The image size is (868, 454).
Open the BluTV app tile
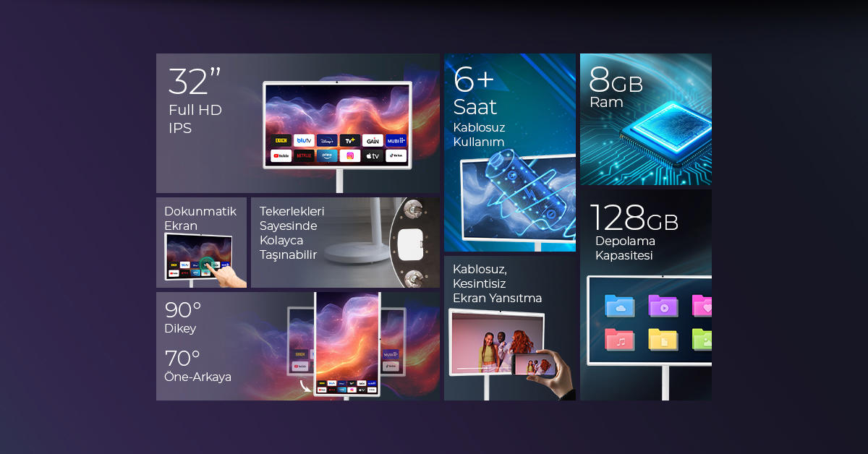304,140
